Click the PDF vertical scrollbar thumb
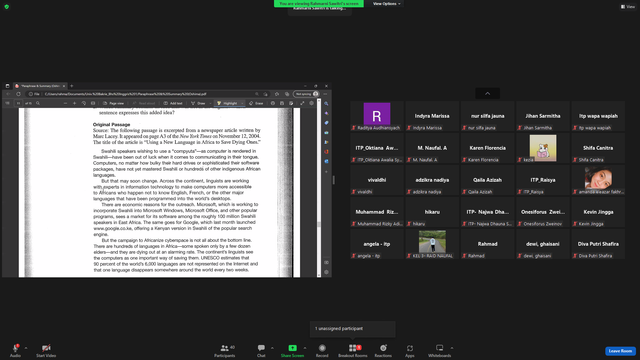 pyautogui.click(x=319, y=224)
